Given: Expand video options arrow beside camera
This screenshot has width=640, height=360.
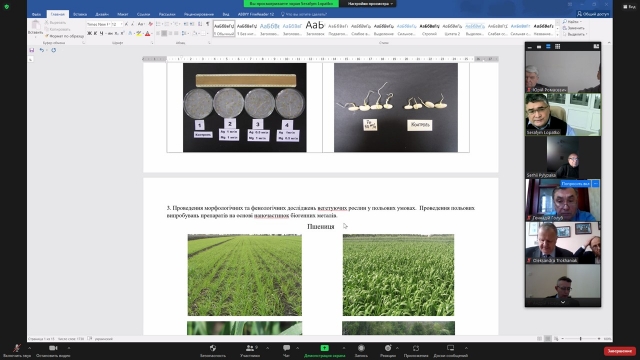Looking at the screenshot, I should 69,348.
